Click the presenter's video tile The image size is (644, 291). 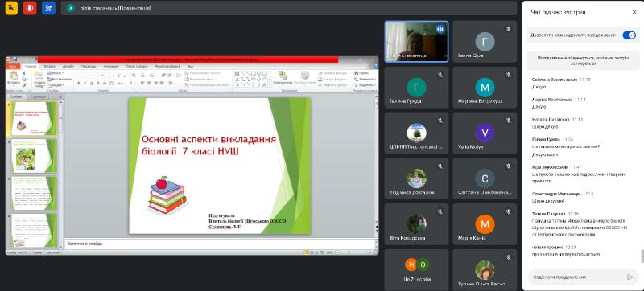(x=416, y=41)
